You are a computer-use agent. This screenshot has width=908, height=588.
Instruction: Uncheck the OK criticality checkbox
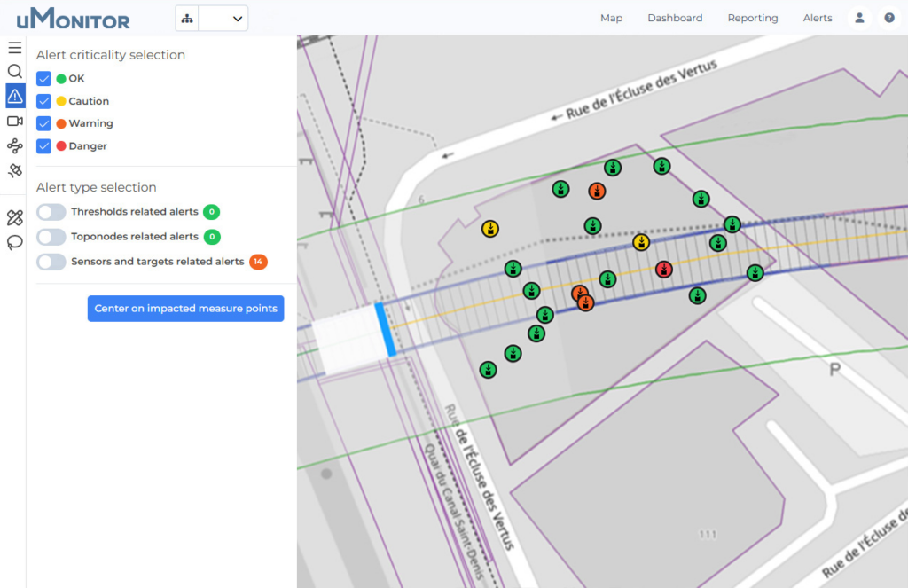coord(43,78)
